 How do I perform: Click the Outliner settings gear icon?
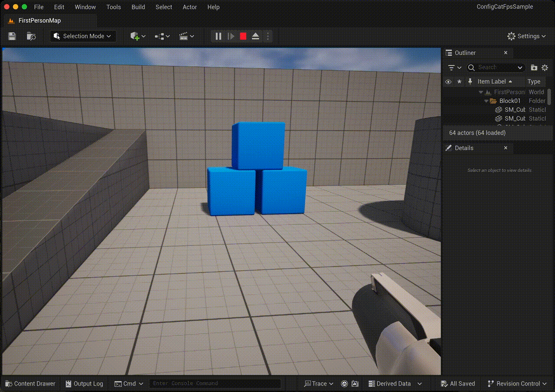[545, 68]
